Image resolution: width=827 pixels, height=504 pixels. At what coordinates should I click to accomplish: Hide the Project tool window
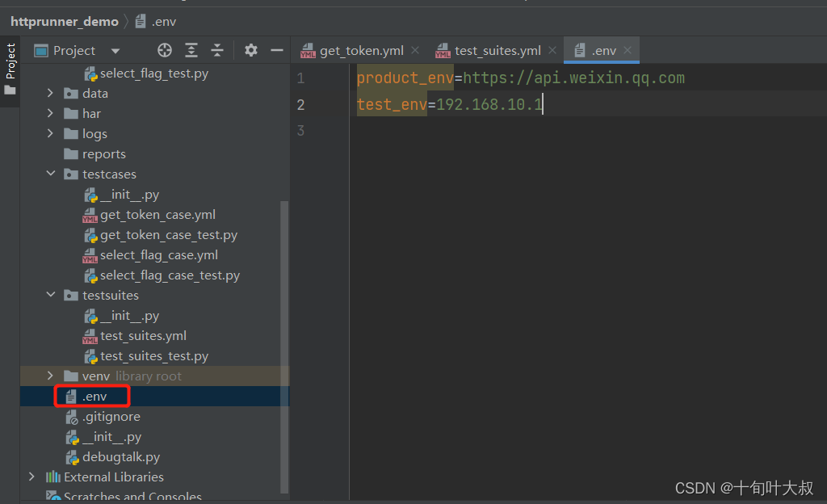(277, 50)
